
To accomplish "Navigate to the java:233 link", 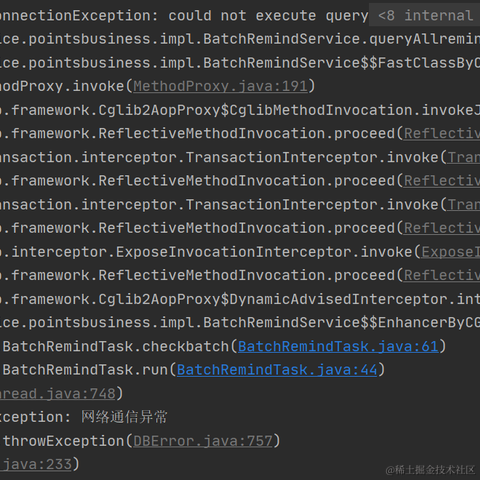I will 36,464.
